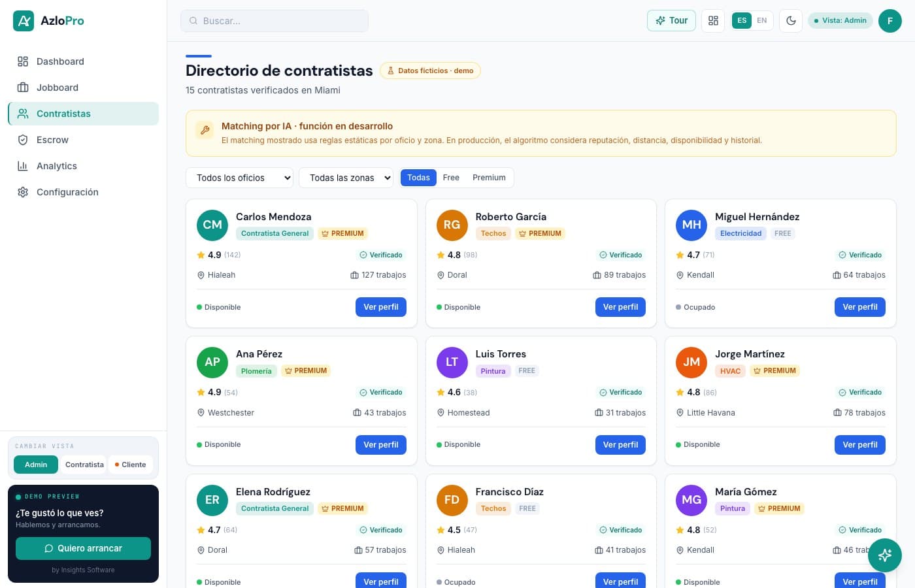Click Luis Torres's LT avatar

coord(452,362)
